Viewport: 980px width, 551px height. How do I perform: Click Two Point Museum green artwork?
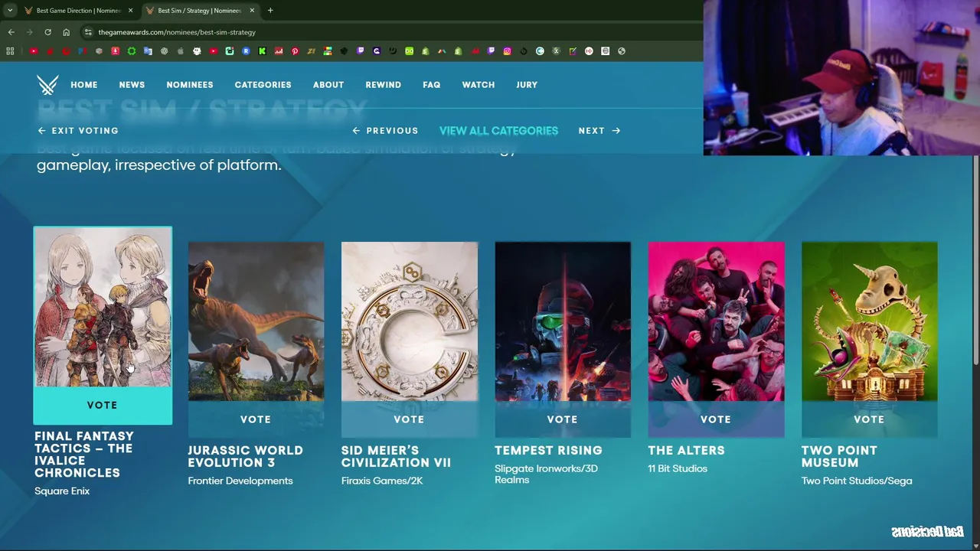pyautogui.click(x=869, y=321)
